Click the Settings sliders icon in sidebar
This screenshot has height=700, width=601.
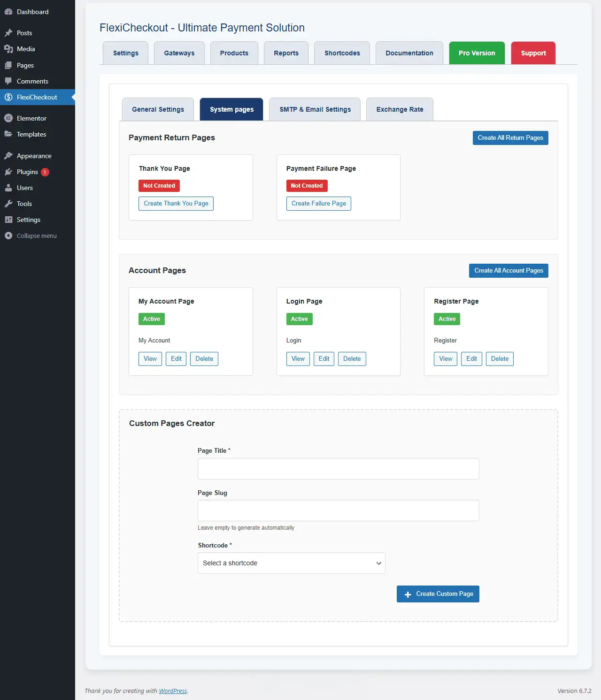pos(8,220)
